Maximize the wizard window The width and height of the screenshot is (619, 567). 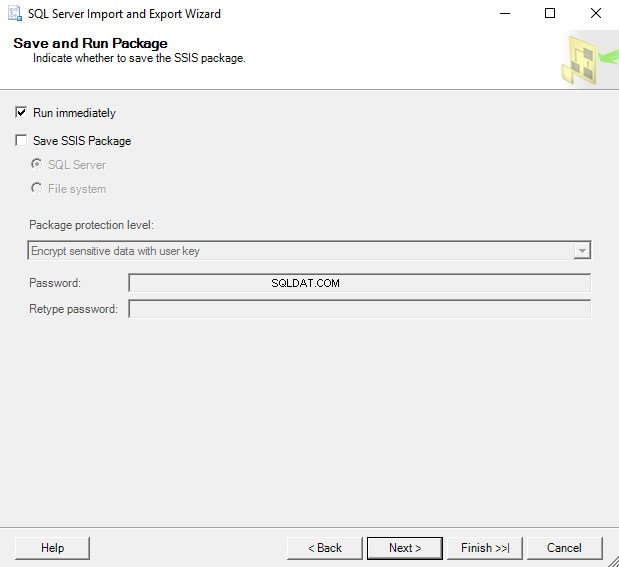(x=550, y=13)
